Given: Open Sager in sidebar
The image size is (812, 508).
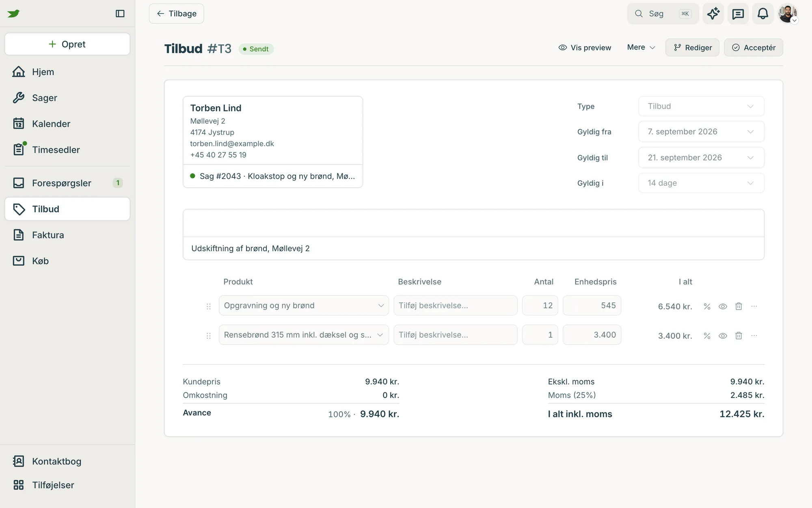Looking at the screenshot, I should (x=67, y=98).
